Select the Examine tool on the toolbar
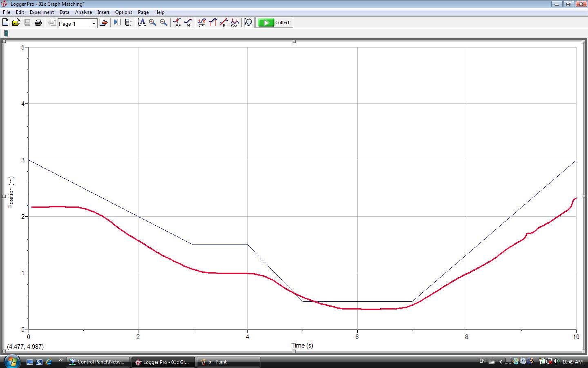 pos(177,22)
